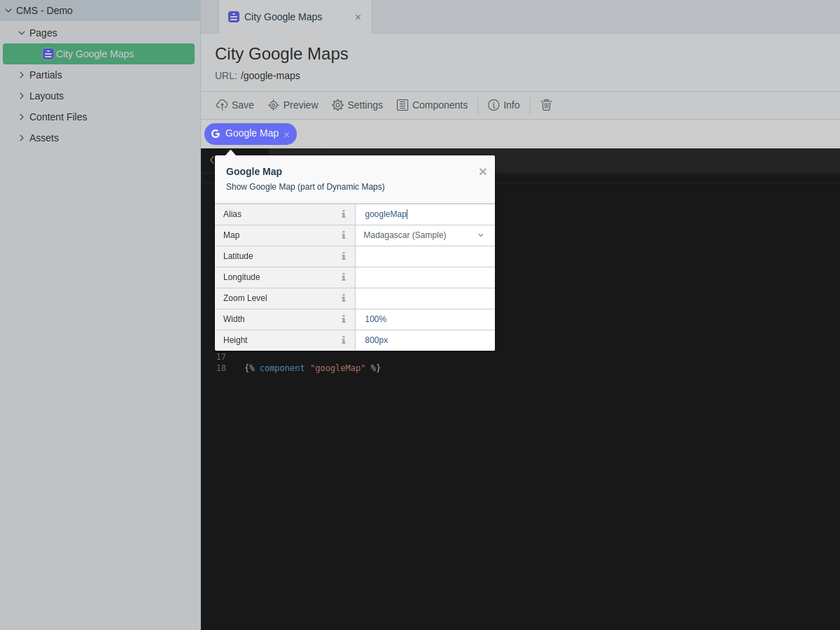
Task: Select the Content Files label in sidebar
Action: point(58,117)
